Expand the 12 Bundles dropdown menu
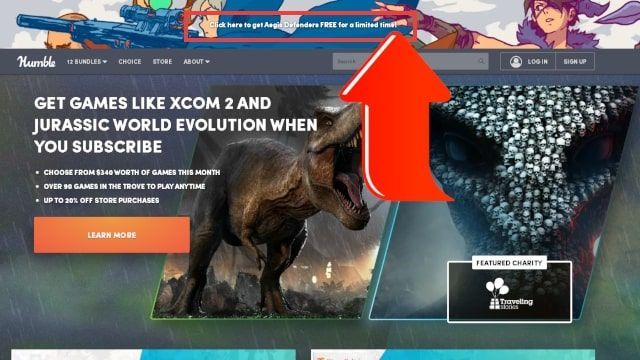Viewport: 640px width, 360px height. pyautogui.click(x=87, y=62)
